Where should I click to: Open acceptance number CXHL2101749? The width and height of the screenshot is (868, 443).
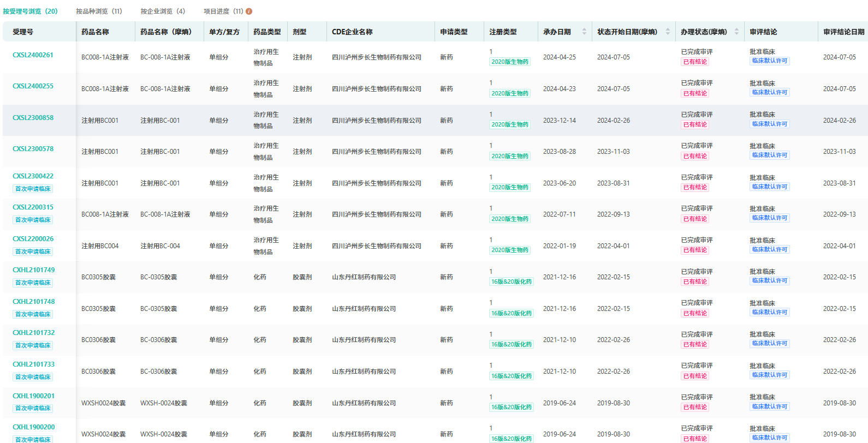click(x=34, y=270)
